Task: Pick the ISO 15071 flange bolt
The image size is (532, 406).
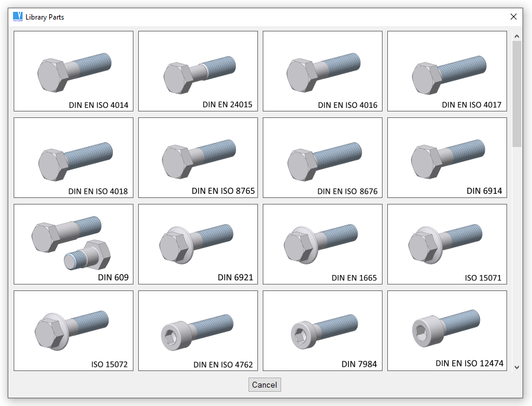Action: pyautogui.click(x=447, y=244)
